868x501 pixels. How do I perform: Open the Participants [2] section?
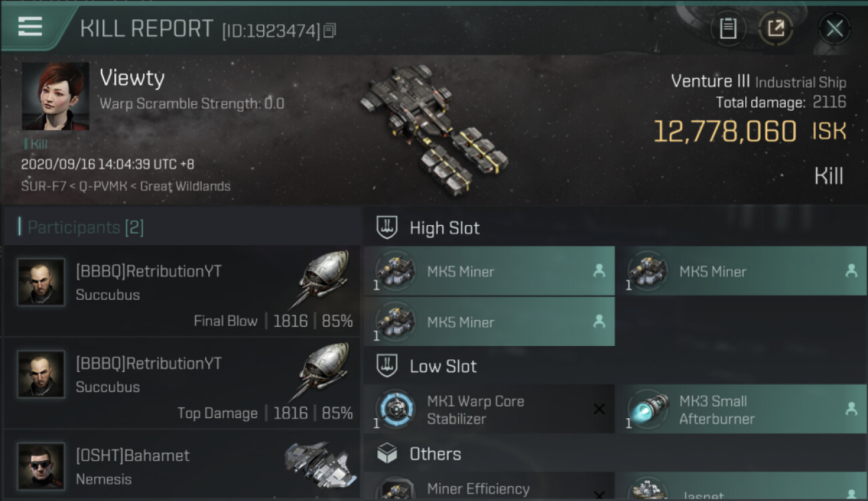(x=85, y=227)
